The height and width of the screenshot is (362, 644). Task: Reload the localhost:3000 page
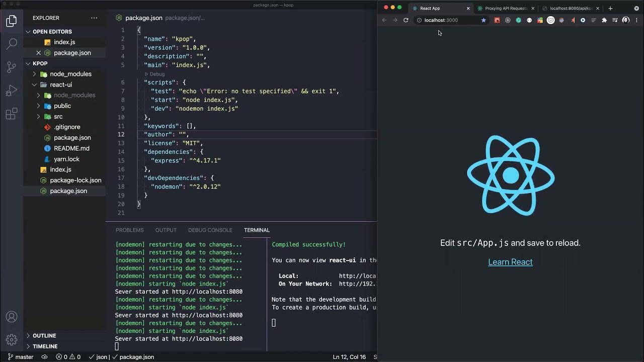point(406,20)
